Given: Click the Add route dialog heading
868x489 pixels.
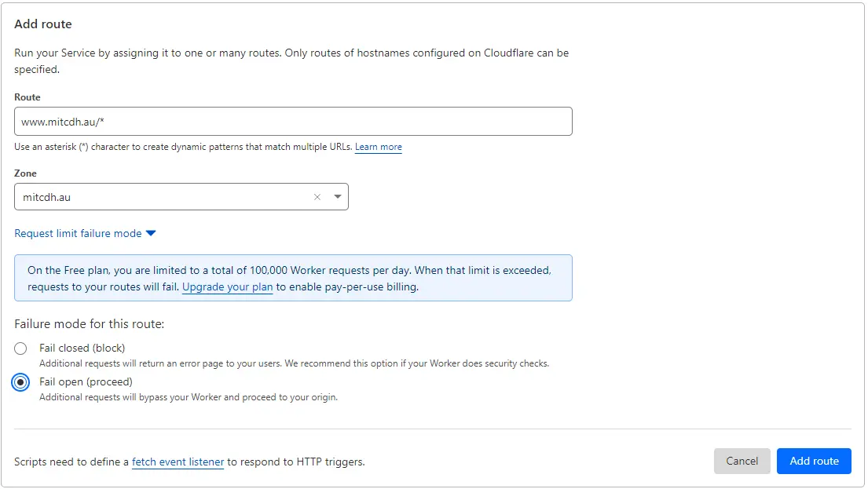Looking at the screenshot, I should [x=42, y=24].
